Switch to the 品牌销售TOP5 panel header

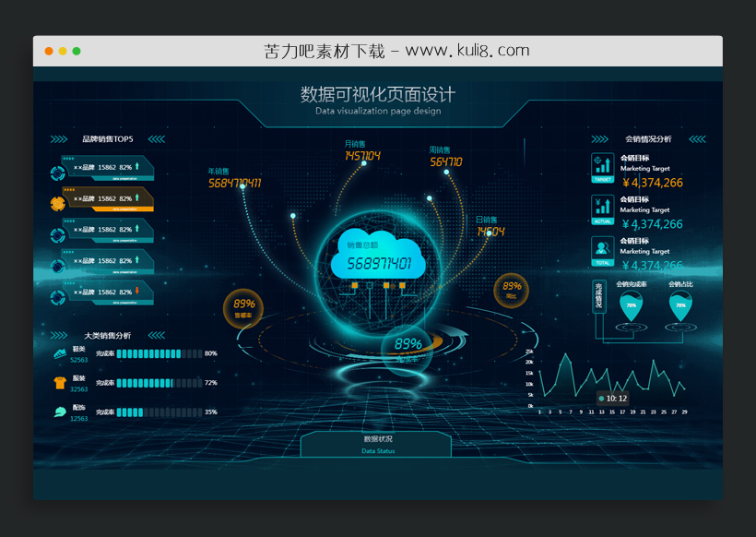click(x=108, y=137)
